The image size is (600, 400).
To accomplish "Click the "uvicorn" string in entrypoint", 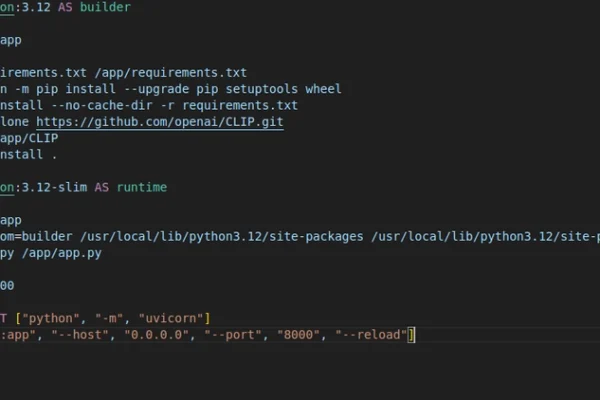I will coord(171,318).
